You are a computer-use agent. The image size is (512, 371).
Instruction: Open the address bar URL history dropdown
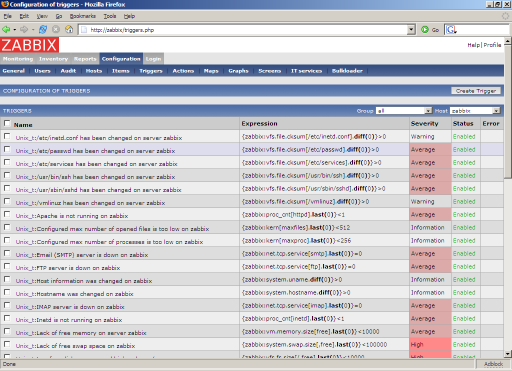point(411,30)
